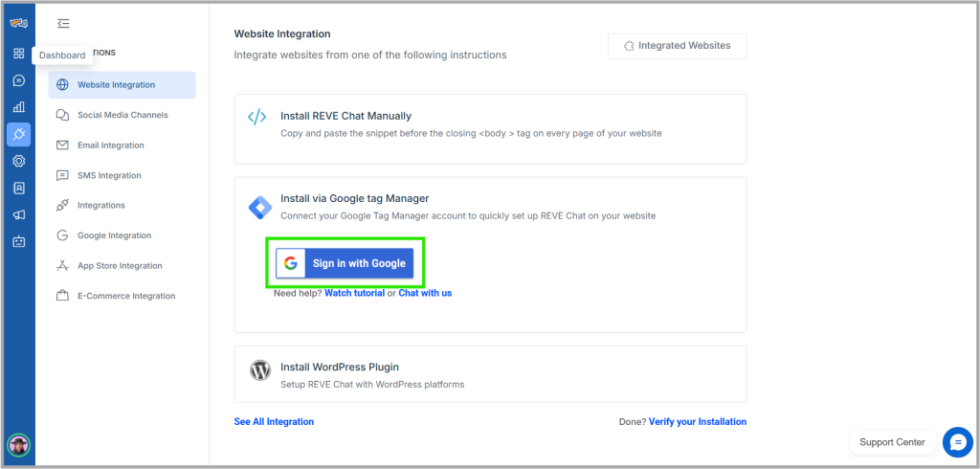This screenshot has width=980, height=469.
Task: Collapse the side menu panel
Action: pyautogui.click(x=63, y=23)
